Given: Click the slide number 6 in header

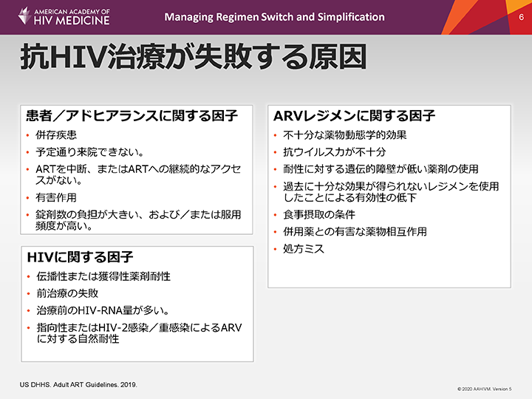Looking at the screenshot, I should (x=521, y=16).
